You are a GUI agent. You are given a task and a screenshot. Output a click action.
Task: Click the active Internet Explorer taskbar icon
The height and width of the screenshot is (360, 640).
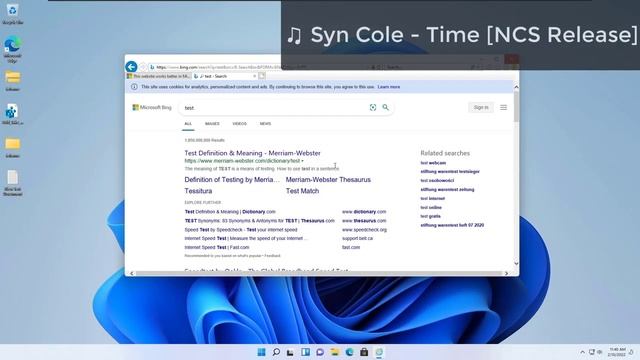point(379,352)
